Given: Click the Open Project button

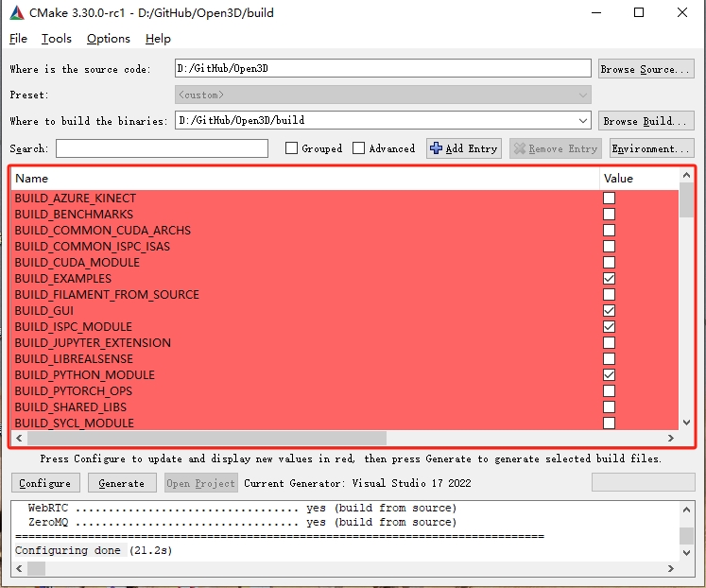Looking at the screenshot, I should click(200, 483).
